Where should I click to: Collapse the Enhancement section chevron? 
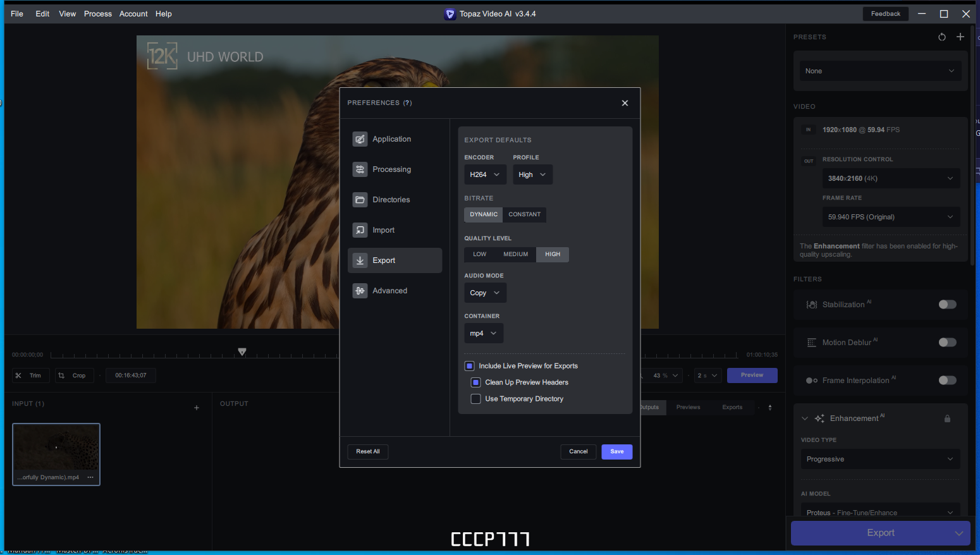(x=805, y=418)
